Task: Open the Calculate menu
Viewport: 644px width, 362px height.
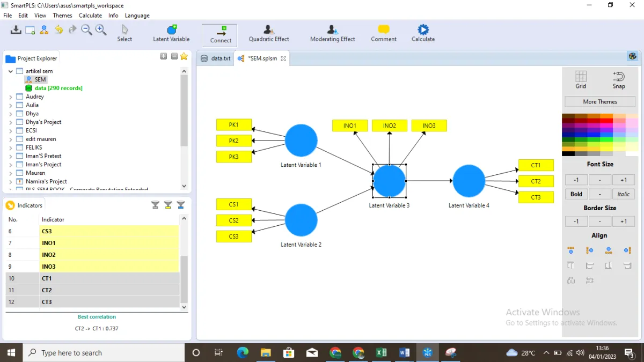Action: (x=90, y=16)
